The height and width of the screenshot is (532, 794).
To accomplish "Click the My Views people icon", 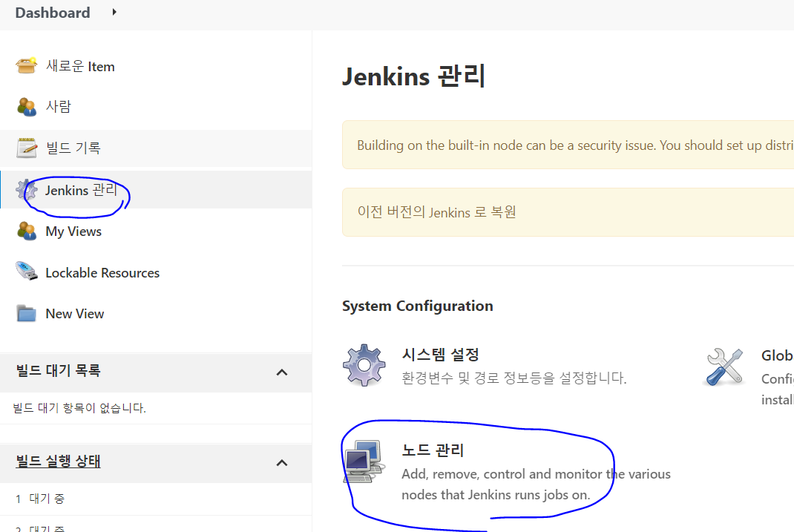I will [26, 231].
